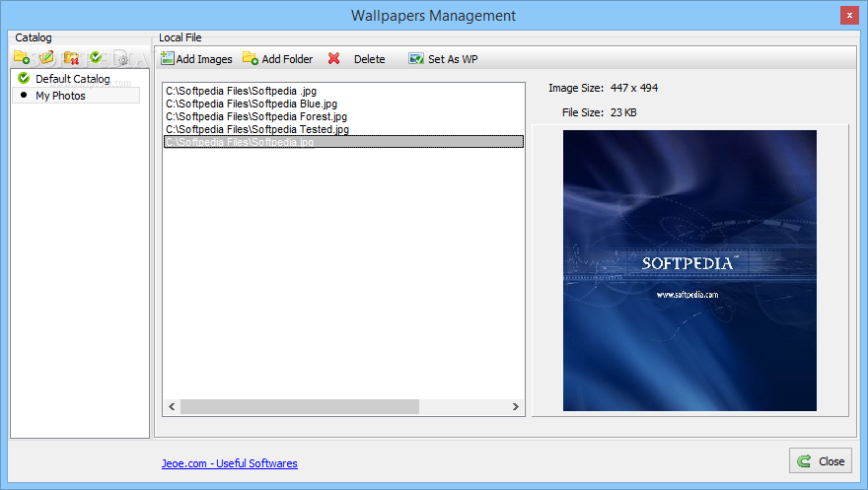Click the Add Images button
This screenshot has width=868, height=490.
pos(196,58)
